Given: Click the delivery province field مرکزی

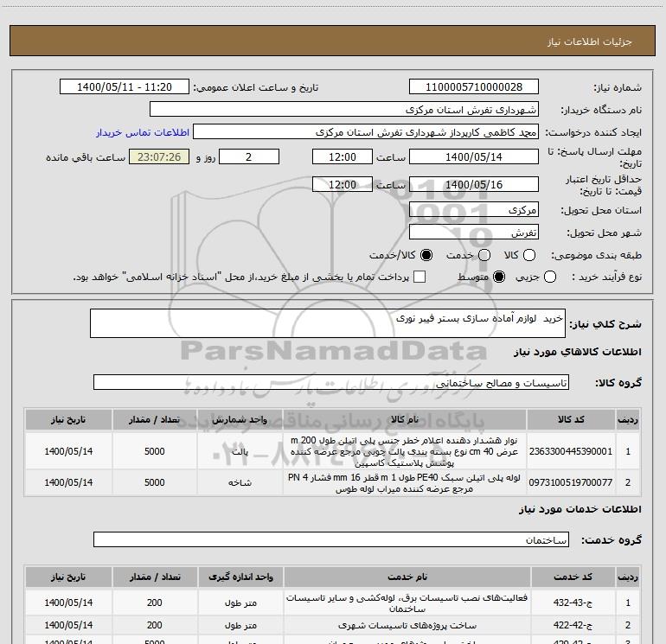Looking at the screenshot, I should pos(474,209).
